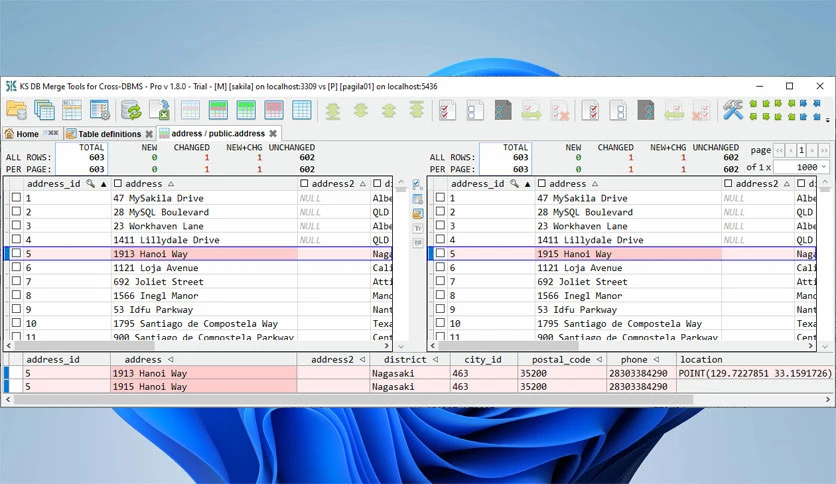The height and width of the screenshot is (484, 836).
Task: Go to previous page button
Action: (791, 150)
